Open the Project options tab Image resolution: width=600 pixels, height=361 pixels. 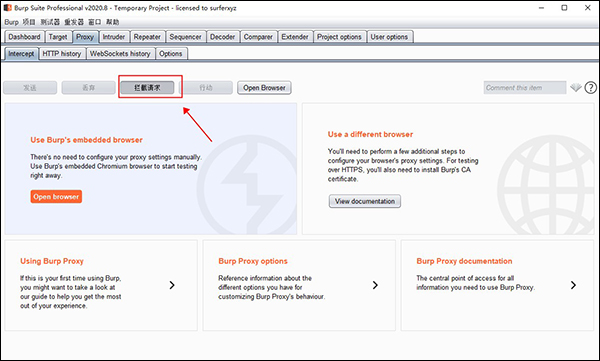coord(339,37)
